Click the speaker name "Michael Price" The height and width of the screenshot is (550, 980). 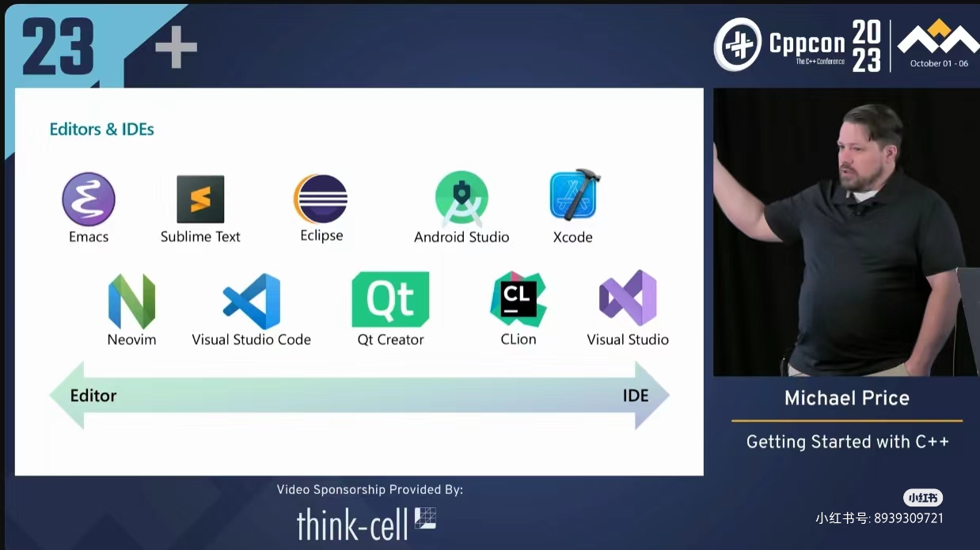(847, 398)
